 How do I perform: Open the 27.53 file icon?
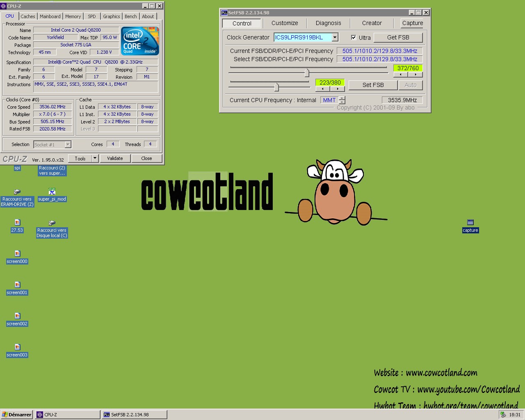coord(17,226)
